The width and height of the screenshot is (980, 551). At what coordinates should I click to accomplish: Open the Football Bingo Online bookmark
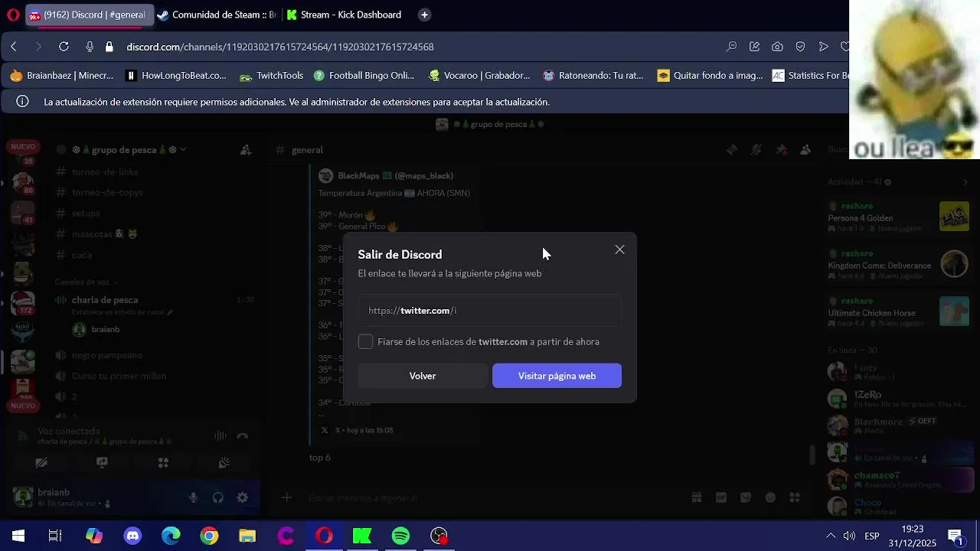[363, 75]
